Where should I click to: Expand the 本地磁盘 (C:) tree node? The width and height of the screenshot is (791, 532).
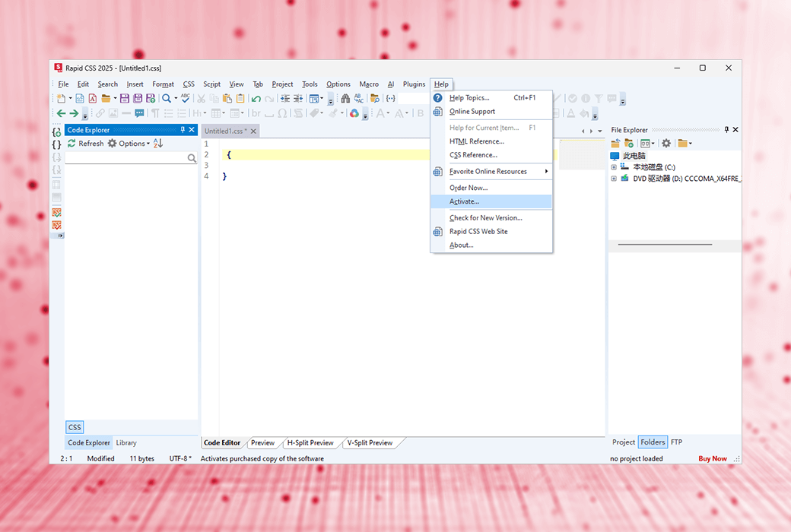(x=614, y=167)
